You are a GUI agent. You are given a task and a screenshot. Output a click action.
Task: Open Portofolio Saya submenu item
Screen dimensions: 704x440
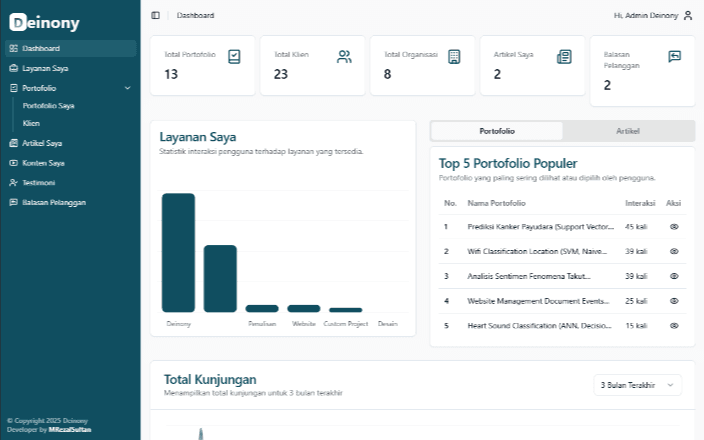coord(48,105)
